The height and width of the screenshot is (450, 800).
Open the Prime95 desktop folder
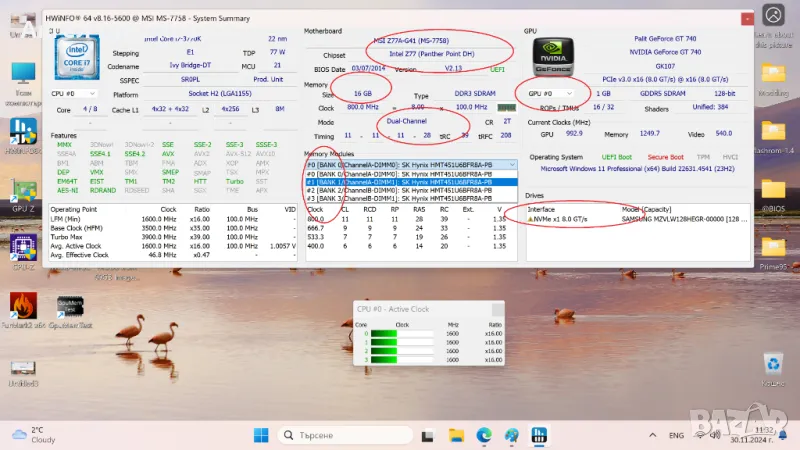pyautogui.click(x=772, y=248)
